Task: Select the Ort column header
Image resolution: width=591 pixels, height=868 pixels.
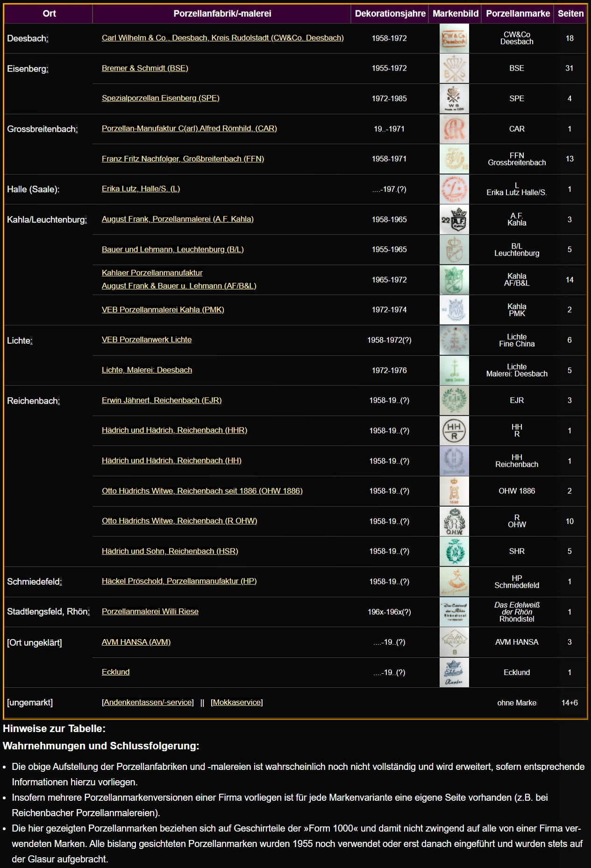Action: (x=49, y=14)
